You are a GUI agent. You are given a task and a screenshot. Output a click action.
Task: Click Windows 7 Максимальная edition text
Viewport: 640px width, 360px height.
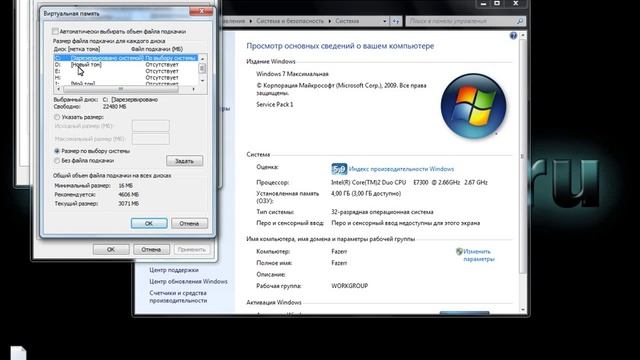[292, 74]
